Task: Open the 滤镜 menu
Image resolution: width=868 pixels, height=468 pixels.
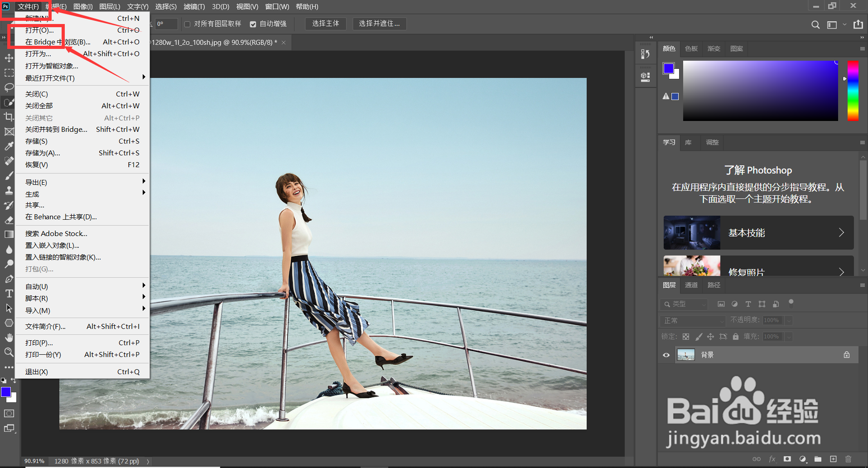Action: coord(194,6)
